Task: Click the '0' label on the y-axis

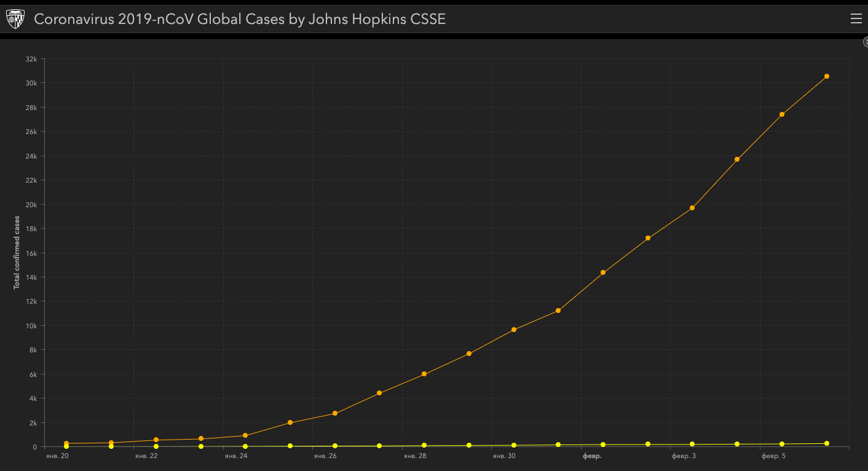Action: click(x=36, y=447)
